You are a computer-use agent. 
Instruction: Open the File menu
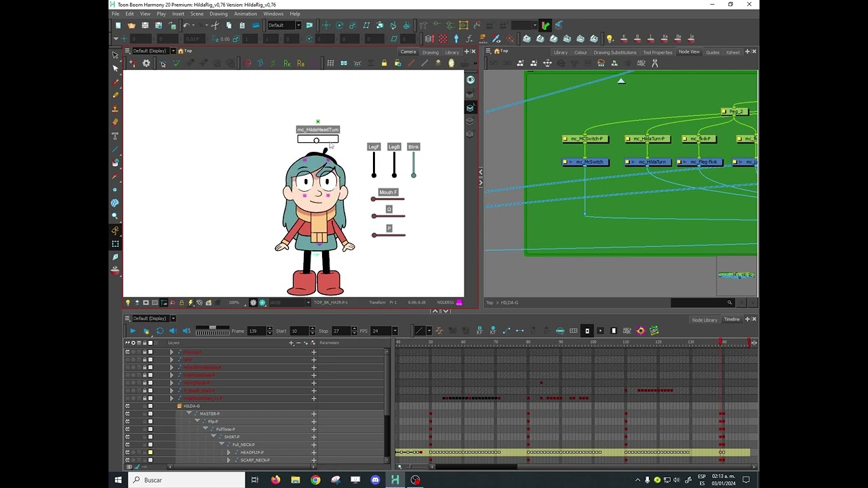(x=115, y=14)
